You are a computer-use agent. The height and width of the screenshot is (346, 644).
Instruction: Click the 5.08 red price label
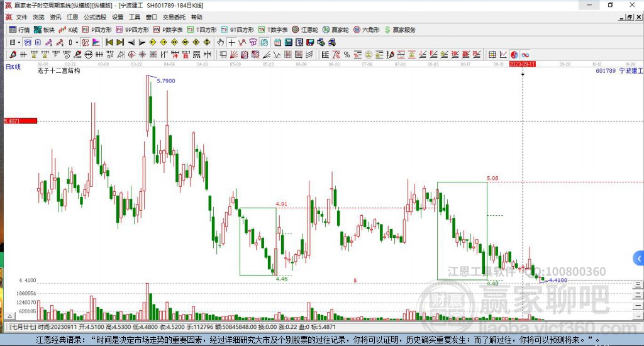pos(492,178)
